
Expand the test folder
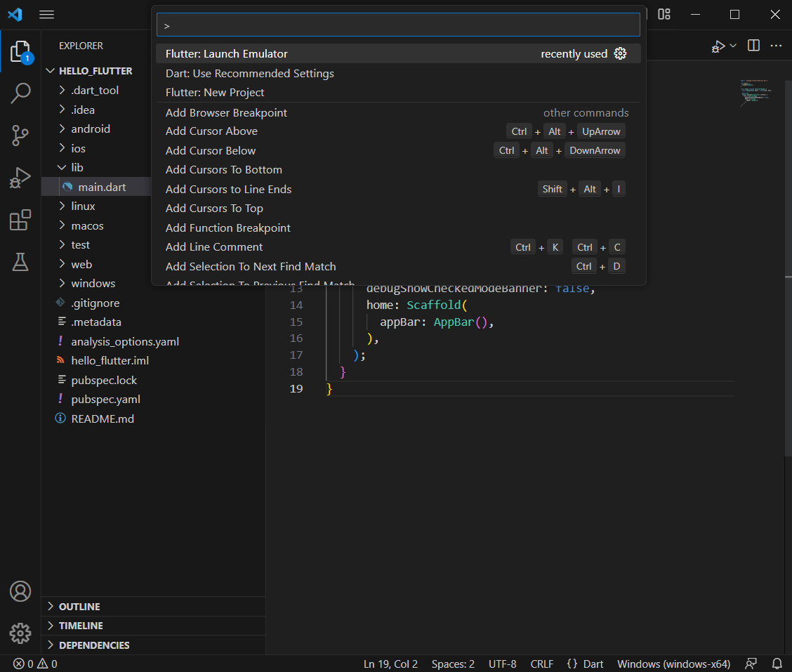coord(96,245)
